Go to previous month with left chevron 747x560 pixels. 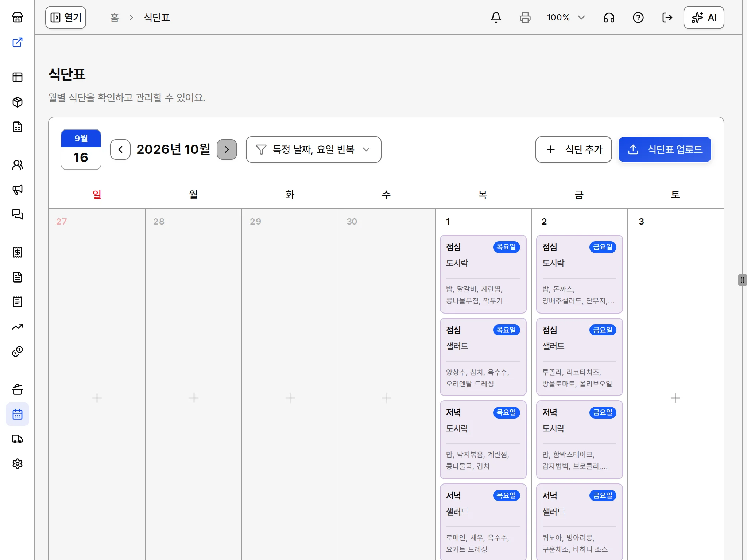120,149
